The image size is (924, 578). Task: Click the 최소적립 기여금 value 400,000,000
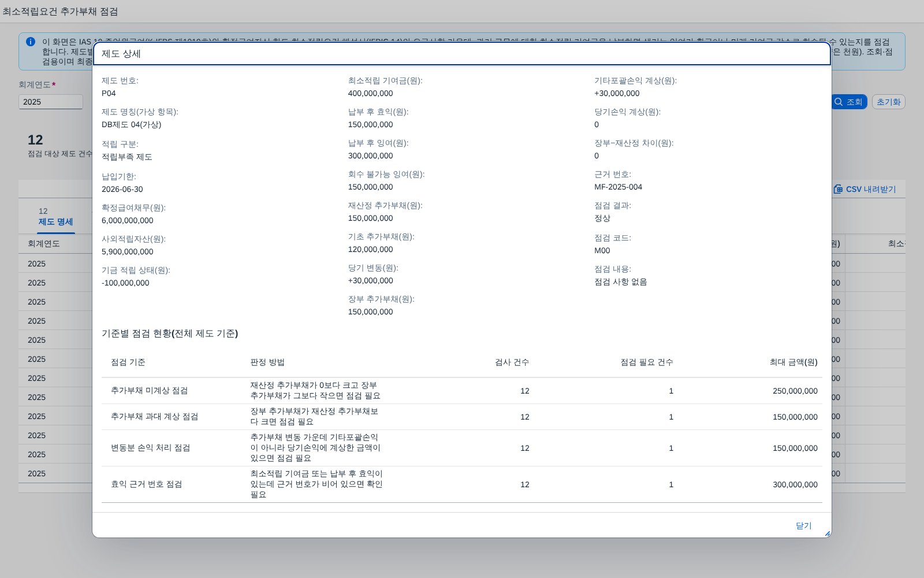click(371, 93)
